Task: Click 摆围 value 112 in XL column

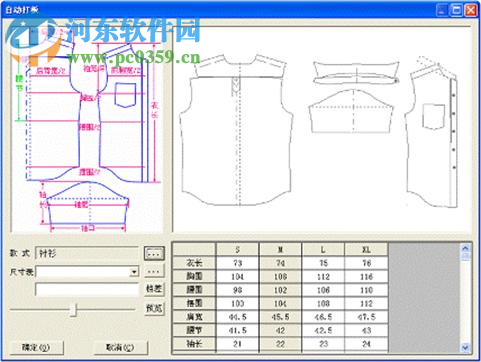Action: [366, 303]
